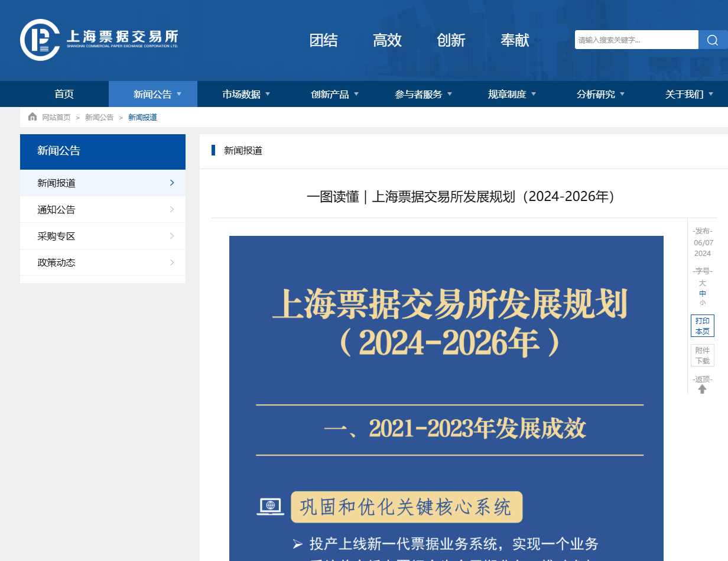Click the back-to-top arrow icon
Viewport: 728px width, 561px height.
pos(703,389)
